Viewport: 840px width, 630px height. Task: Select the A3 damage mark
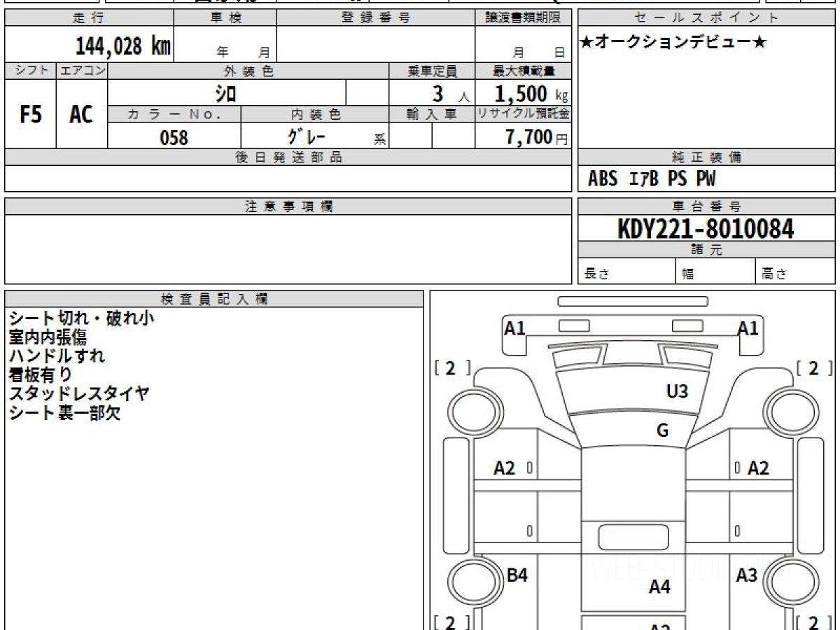point(747,575)
